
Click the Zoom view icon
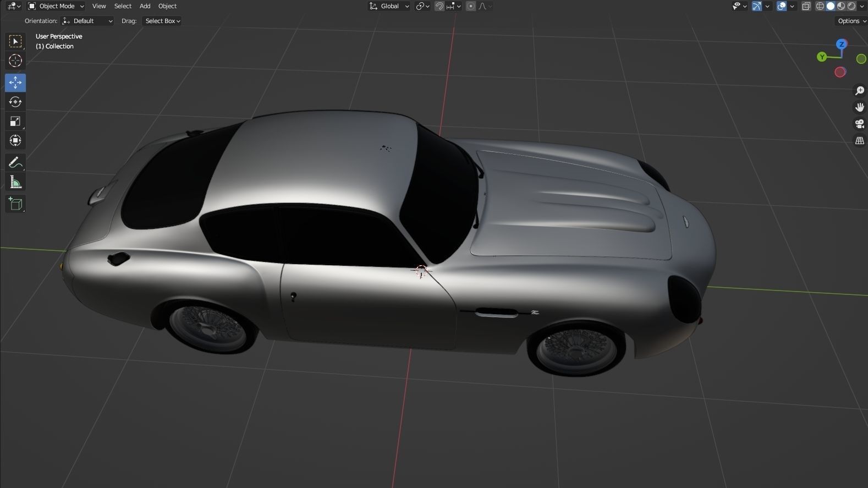click(x=859, y=91)
